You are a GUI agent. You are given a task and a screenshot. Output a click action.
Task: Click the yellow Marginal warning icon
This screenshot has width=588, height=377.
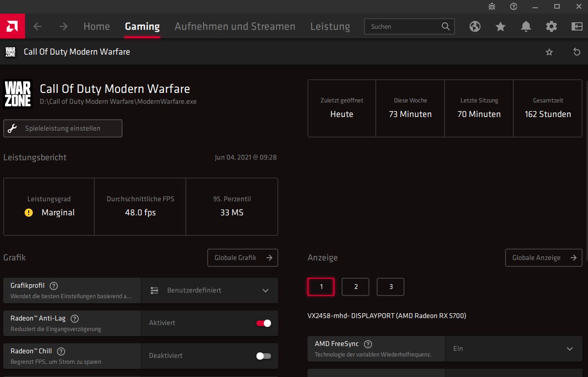[29, 213]
